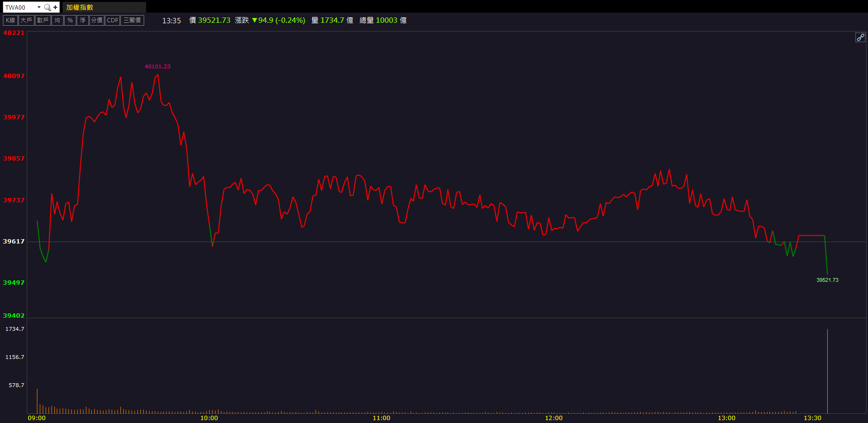
Task: Click the plus add-symbol icon
Action: 55,7
